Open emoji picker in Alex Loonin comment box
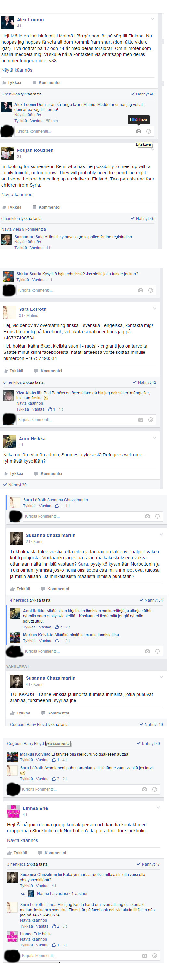Screen dimensions: 177x980 (x=148, y=131)
